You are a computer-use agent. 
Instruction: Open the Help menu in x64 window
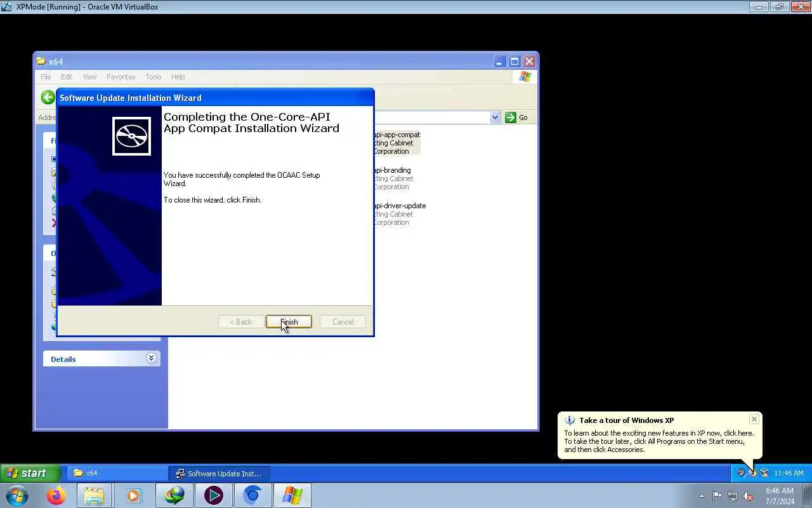[178, 77]
